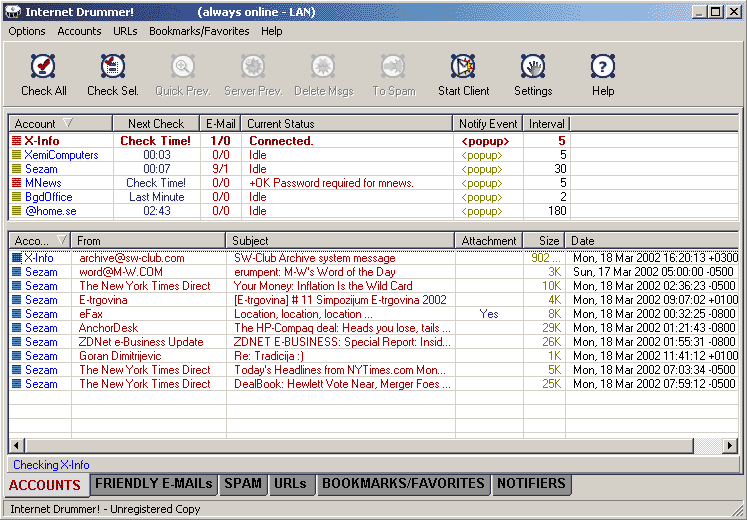Switch to the SPAM tab

[243, 484]
